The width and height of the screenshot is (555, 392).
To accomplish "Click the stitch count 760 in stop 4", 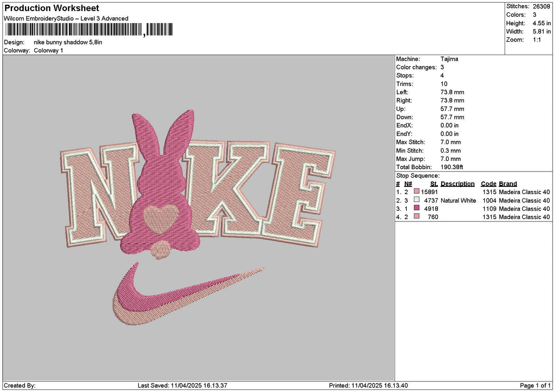I will (433, 217).
